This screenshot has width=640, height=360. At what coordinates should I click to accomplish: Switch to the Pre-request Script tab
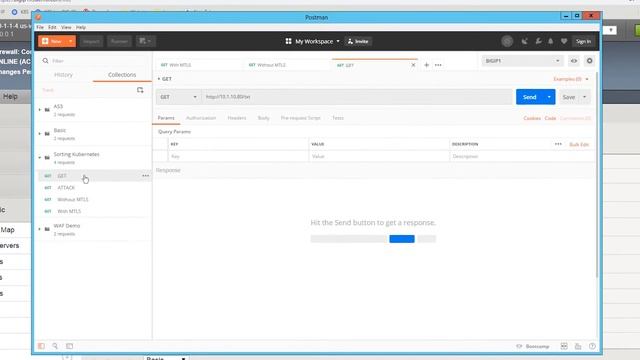click(x=300, y=118)
